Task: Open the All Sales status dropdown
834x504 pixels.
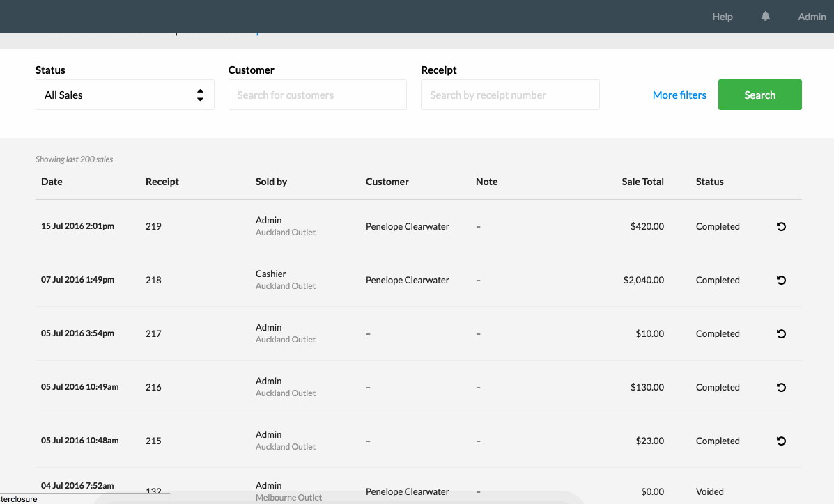Action: [125, 95]
